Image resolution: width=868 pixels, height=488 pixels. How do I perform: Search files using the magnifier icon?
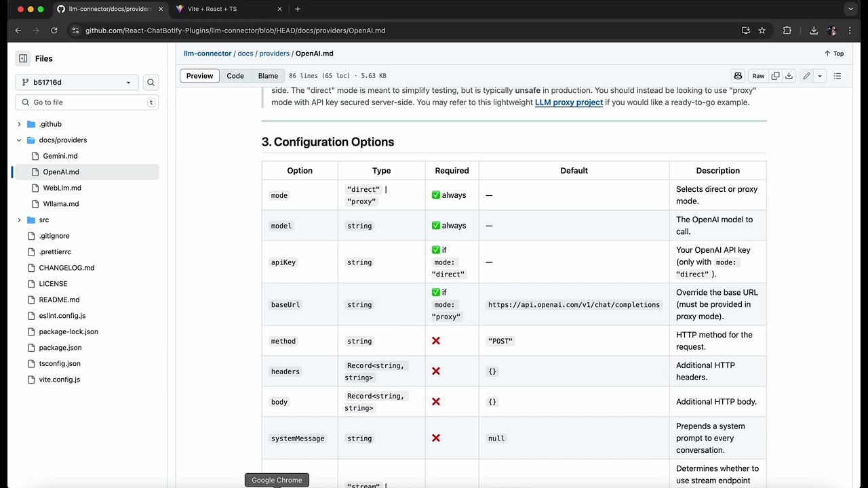(151, 83)
